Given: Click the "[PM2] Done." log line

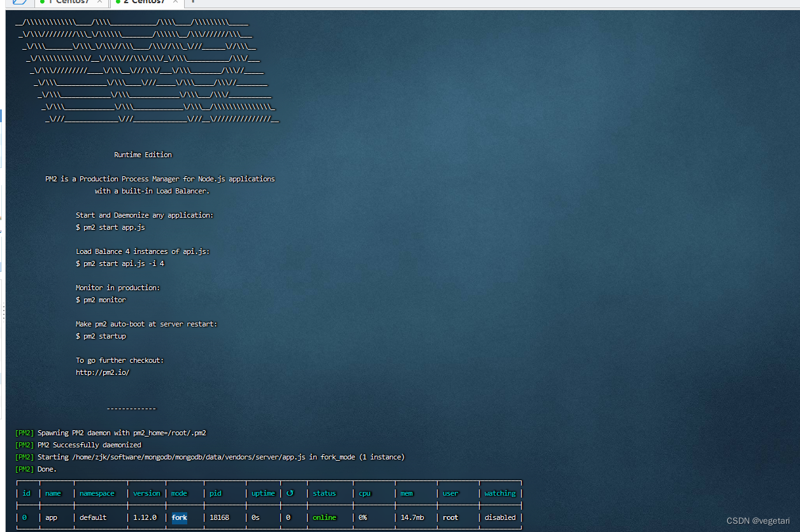Looking at the screenshot, I should 36,469.
